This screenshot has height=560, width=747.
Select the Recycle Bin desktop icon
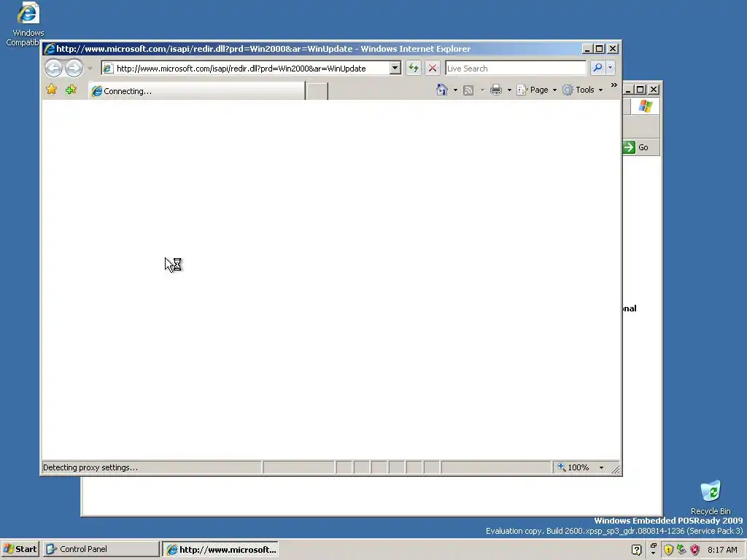click(711, 497)
